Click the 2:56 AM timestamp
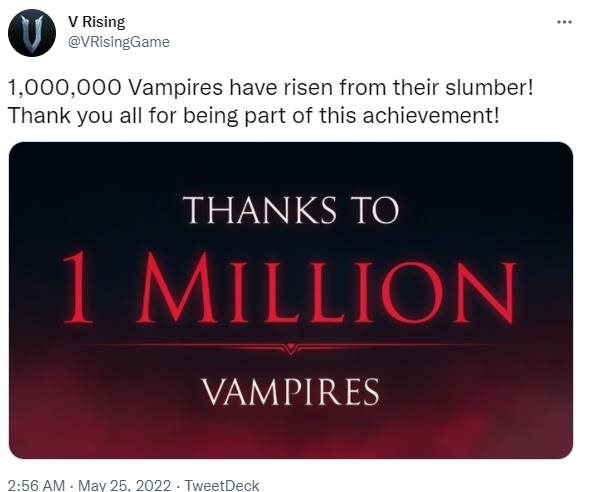Viewport: 589px width, 492px height. (36, 485)
